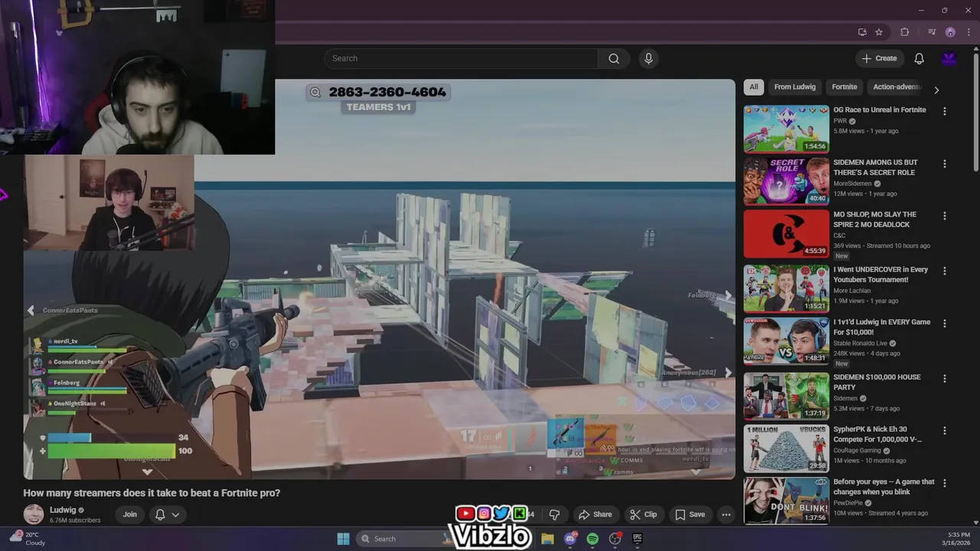Open File Explorer from the taskbar
980x551 pixels.
pos(547,539)
